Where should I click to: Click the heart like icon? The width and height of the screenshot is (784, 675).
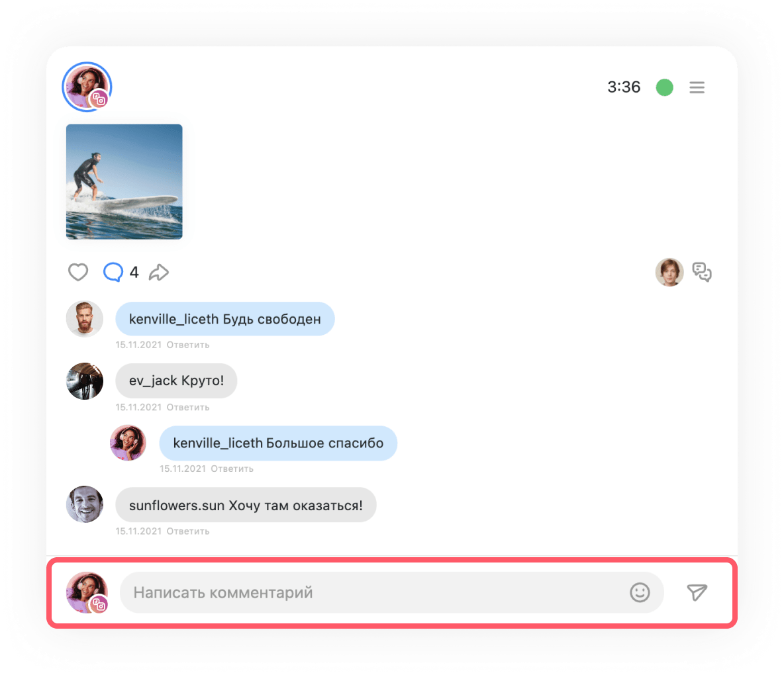pos(78,272)
